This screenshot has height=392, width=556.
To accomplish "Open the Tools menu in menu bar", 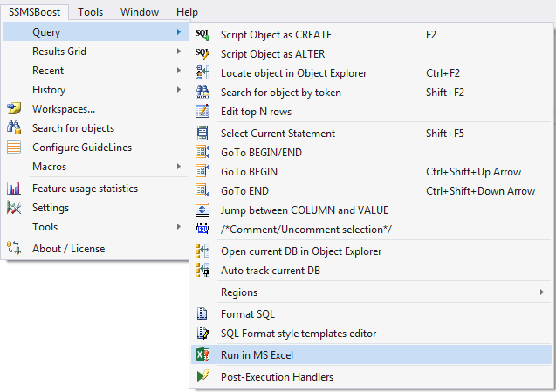I will (x=91, y=12).
